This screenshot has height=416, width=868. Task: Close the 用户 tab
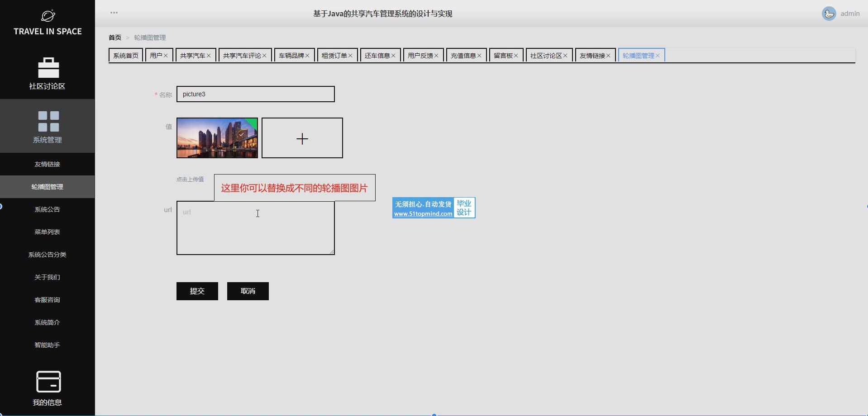click(x=166, y=56)
